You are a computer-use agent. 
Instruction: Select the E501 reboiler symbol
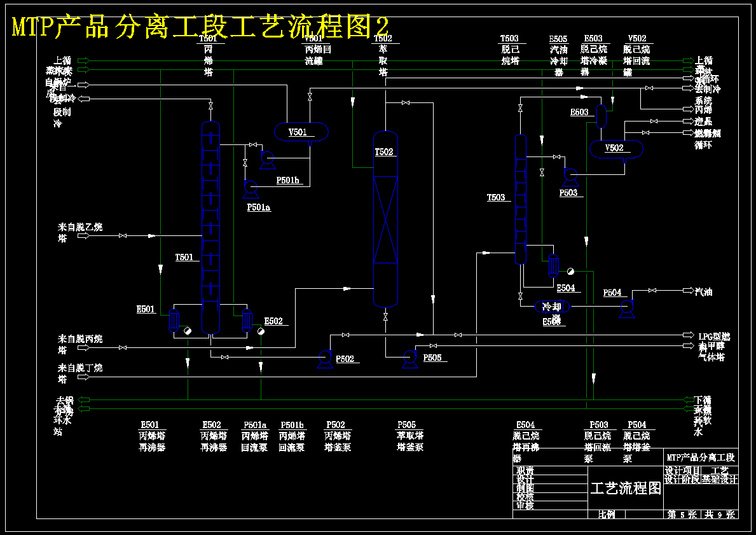pyautogui.click(x=174, y=321)
